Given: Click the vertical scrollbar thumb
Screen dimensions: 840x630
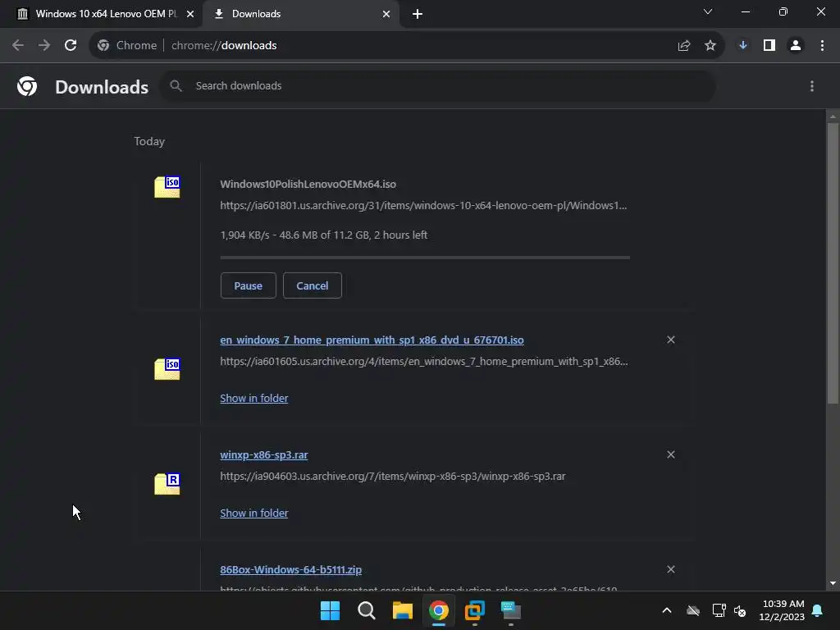Looking at the screenshot, I should tap(833, 263).
